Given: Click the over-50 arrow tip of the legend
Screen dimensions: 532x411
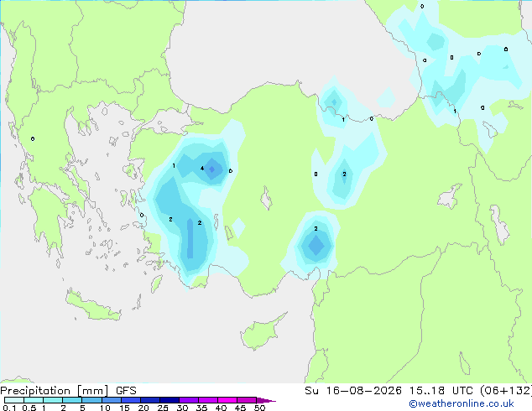Looking at the screenshot, I should click(x=266, y=400).
